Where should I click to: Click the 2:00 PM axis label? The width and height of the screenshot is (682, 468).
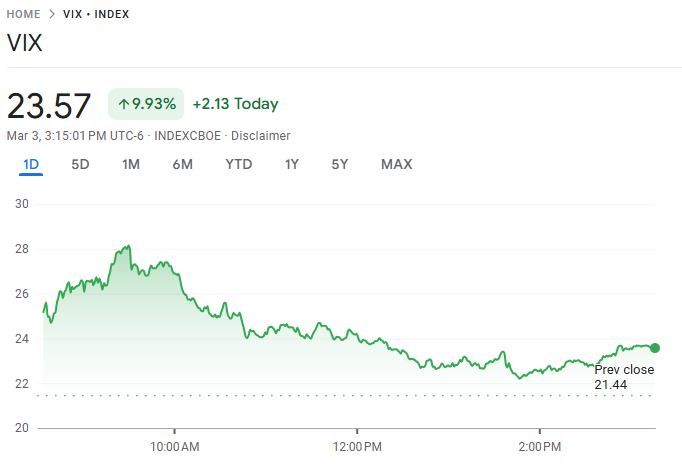coord(540,445)
